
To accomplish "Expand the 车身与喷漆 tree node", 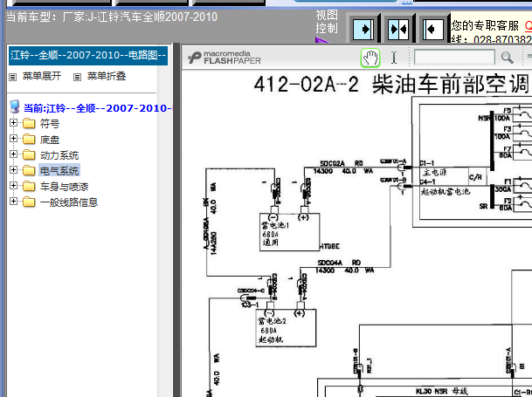I will 13,186.
